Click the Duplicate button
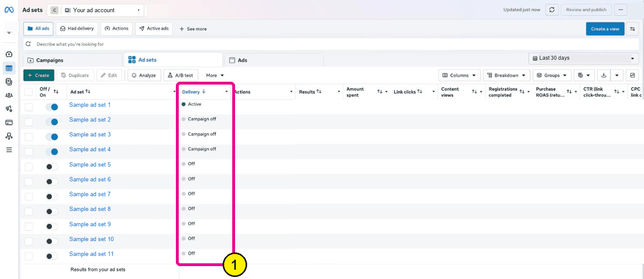644x279 pixels. coord(75,75)
